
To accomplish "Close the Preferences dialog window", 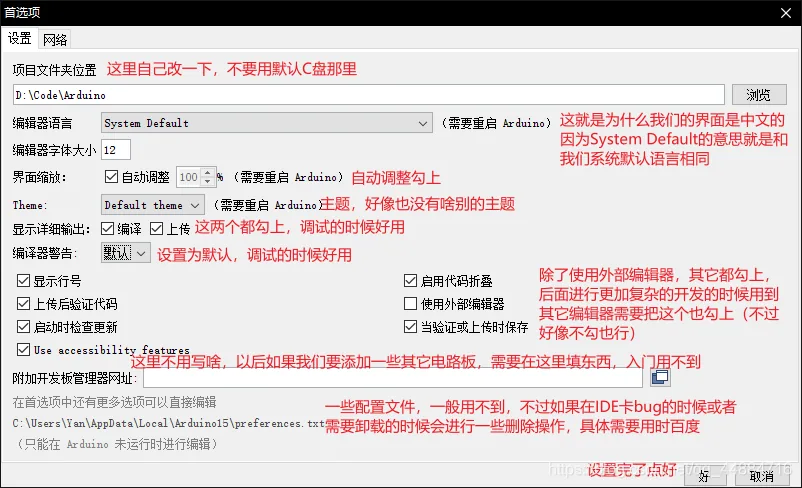I will [x=786, y=13].
